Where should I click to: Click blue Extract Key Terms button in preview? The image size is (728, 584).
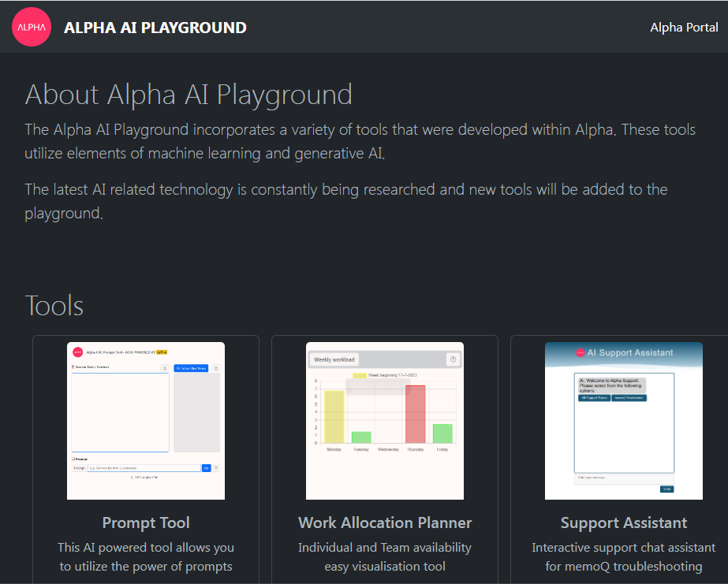(191, 368)
